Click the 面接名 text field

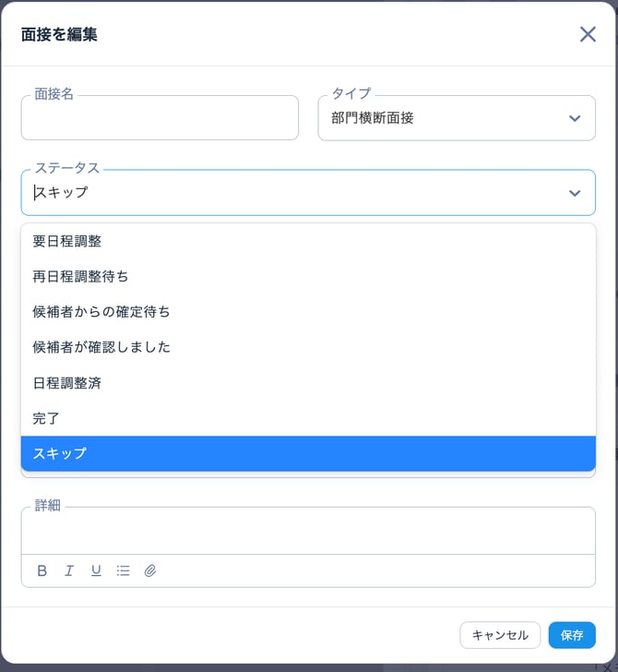pos(160,119)
